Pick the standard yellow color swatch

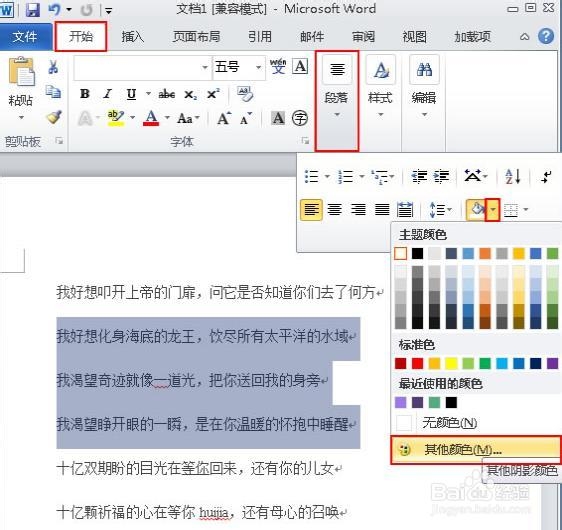pos(451,363)
